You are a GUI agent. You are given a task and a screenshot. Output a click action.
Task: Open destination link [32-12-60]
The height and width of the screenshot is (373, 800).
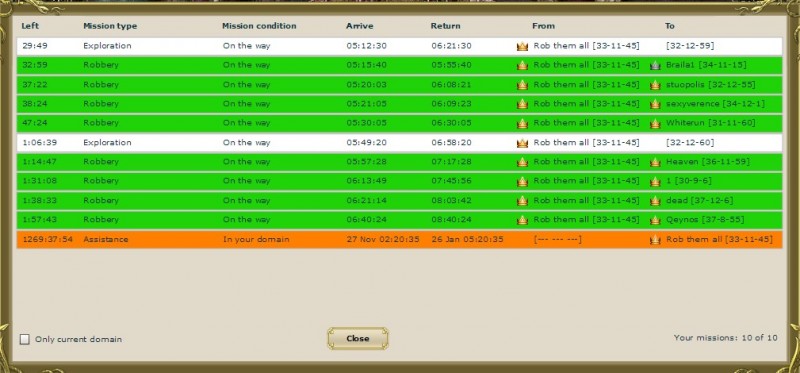click(x=690, y=142)
